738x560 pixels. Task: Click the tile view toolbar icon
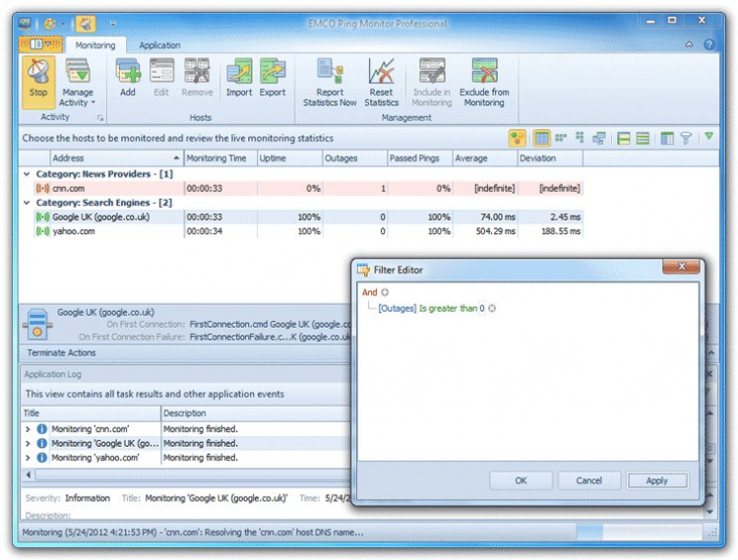point(561,138)
